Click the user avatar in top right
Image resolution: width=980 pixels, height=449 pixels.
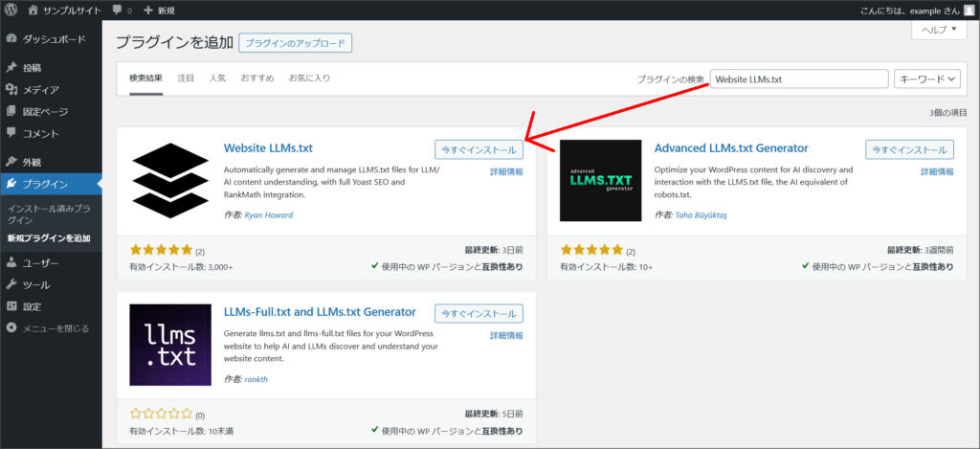[x=968, y=10]
